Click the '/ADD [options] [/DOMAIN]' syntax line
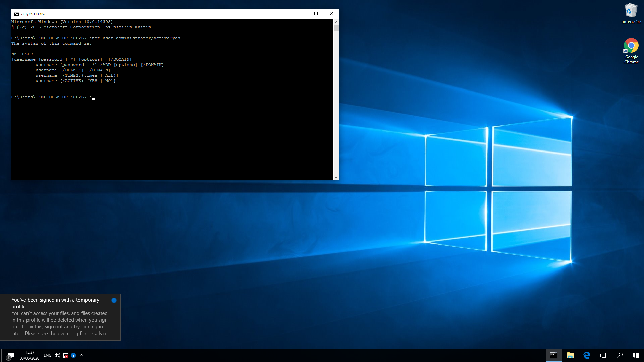 (x=100, y=65)
